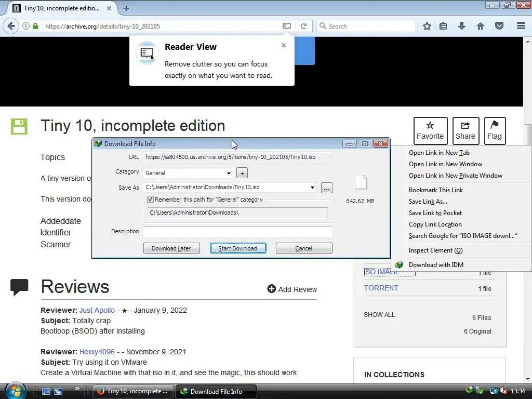Click the 6 Original files link

477,331
